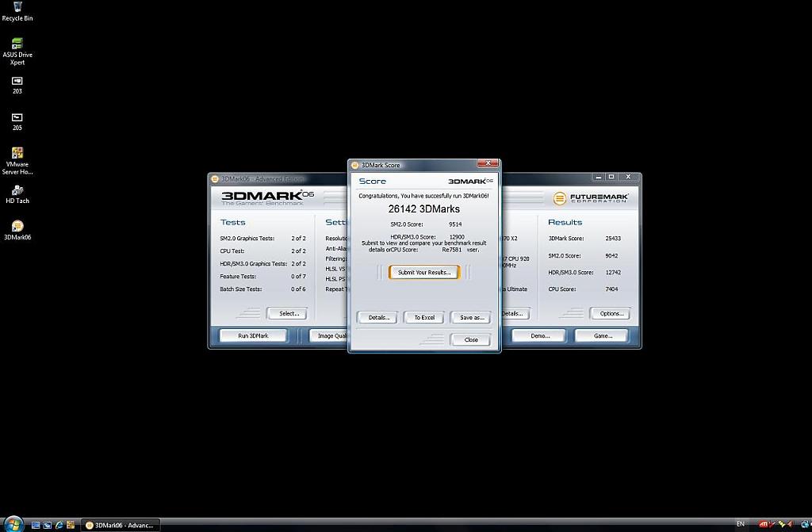Click Show Desktop quick launch icon
Screen dimensions: 812x532
[36, 526]
